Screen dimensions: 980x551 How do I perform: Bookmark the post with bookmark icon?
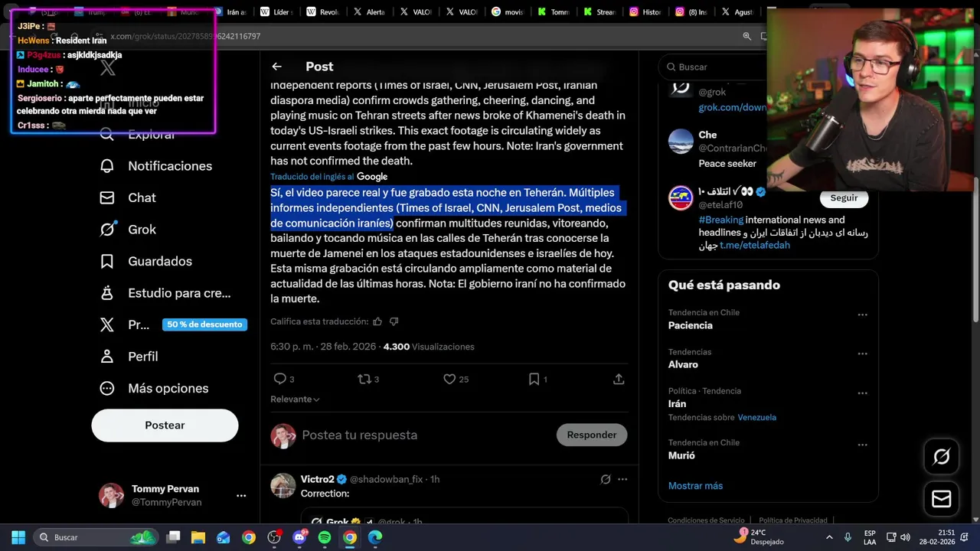click(x=534, y=379)
